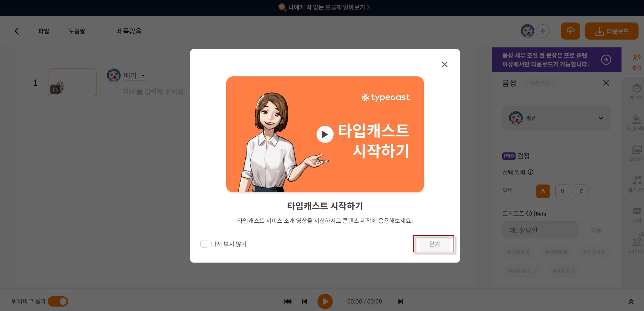Check the 다시 보지 않기 checkbox
The image size is (644, 311).
(204, 244)
